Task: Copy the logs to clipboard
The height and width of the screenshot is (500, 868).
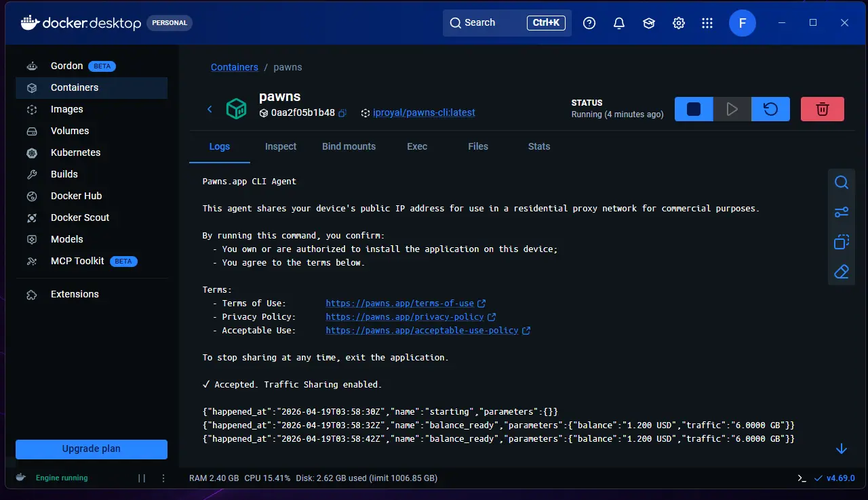Action: [842, 242]
